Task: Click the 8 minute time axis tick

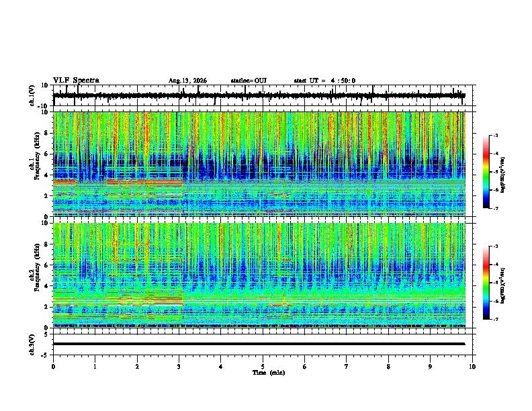Action: [388, 367]
